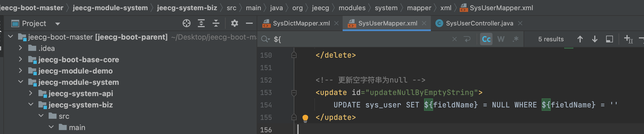Click the yellow intention lightbulb
Image resolution: width=644 pixels, height=134 pixels.
click(305, 118)
